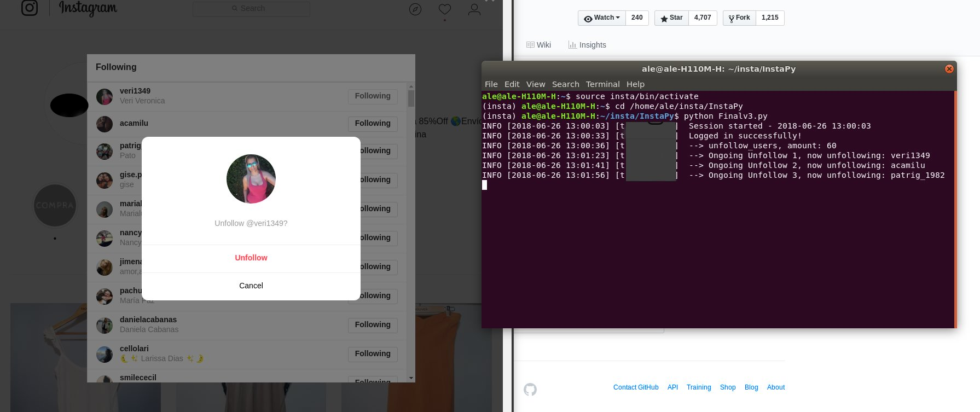
Task: Click the API footer link
Action: coord(672,387)
